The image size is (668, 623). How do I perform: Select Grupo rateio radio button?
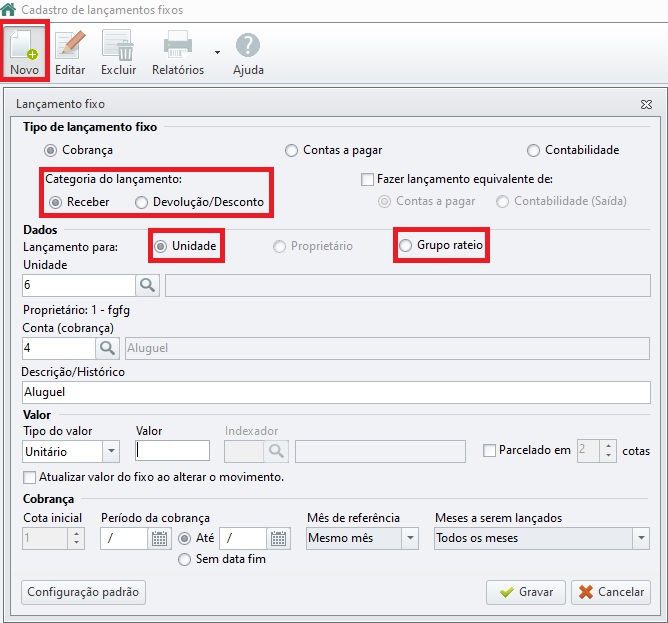[x=405, y=245]
